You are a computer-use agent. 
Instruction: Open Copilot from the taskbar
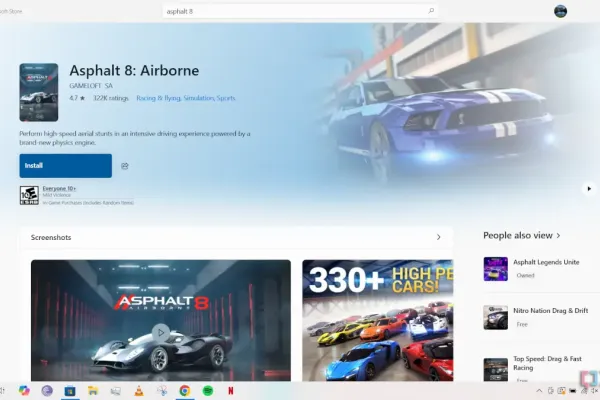(24, 390)
